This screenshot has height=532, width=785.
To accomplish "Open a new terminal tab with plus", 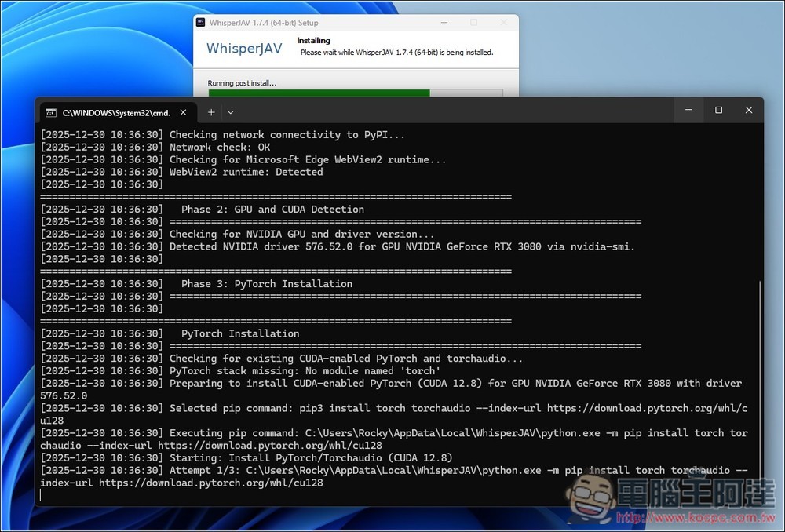I will 211,113.
